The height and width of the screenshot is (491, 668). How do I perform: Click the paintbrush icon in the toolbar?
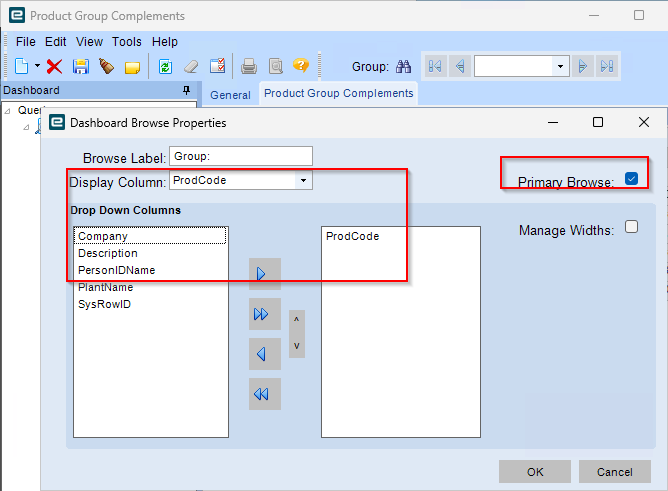tap(106, 66)
